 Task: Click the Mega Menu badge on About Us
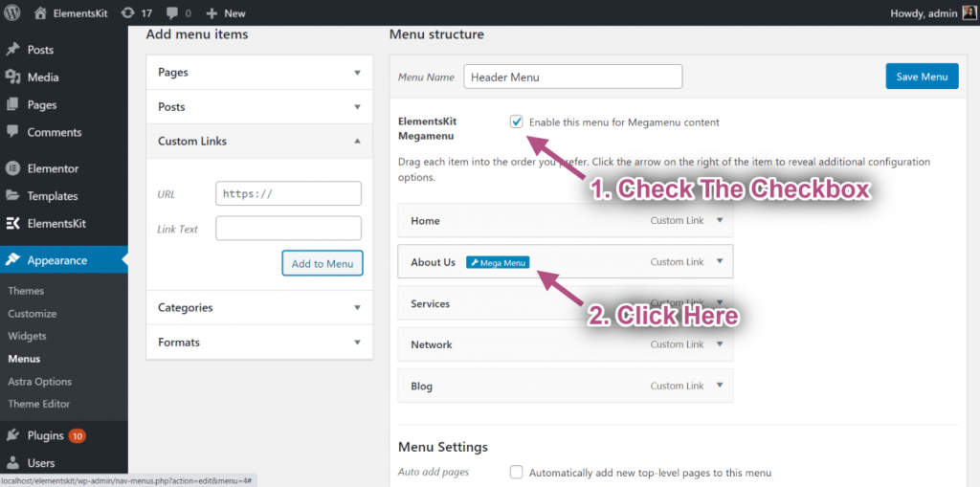pyautogui.click(x=498, y=262)
